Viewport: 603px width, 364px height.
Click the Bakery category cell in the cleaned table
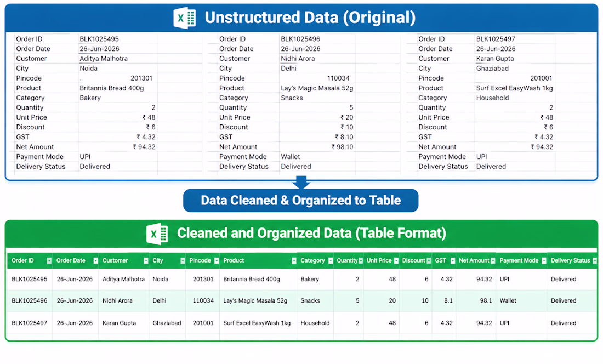click(310, 280)
